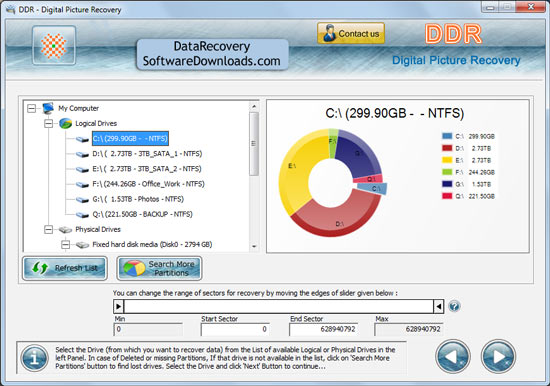
Task: Click the sector range slider track
Action: [x=279, y=307]
